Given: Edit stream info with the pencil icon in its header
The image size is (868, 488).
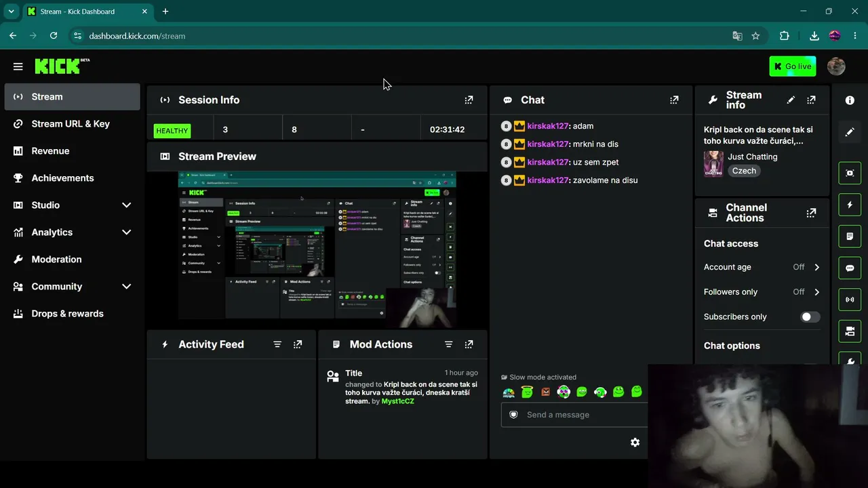Looking at the screenshot, I should pyautogui.click(x=791, y=100).
